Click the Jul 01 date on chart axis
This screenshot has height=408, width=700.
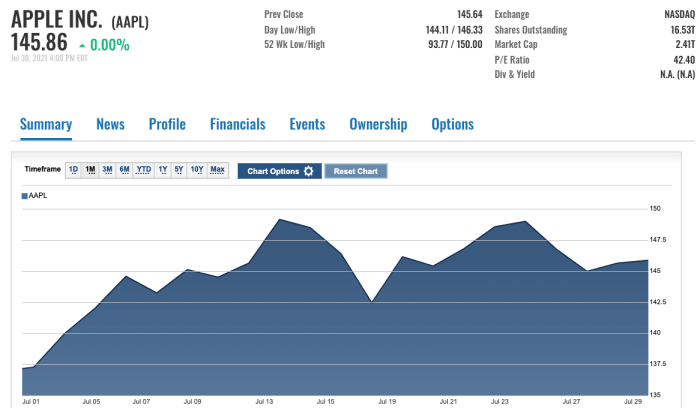point(31,401)
